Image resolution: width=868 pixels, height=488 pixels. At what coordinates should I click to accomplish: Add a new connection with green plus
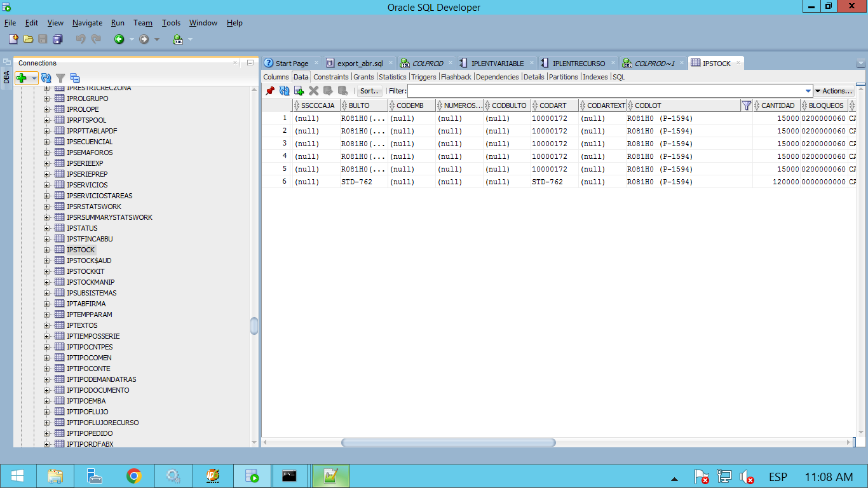(22, 78)
